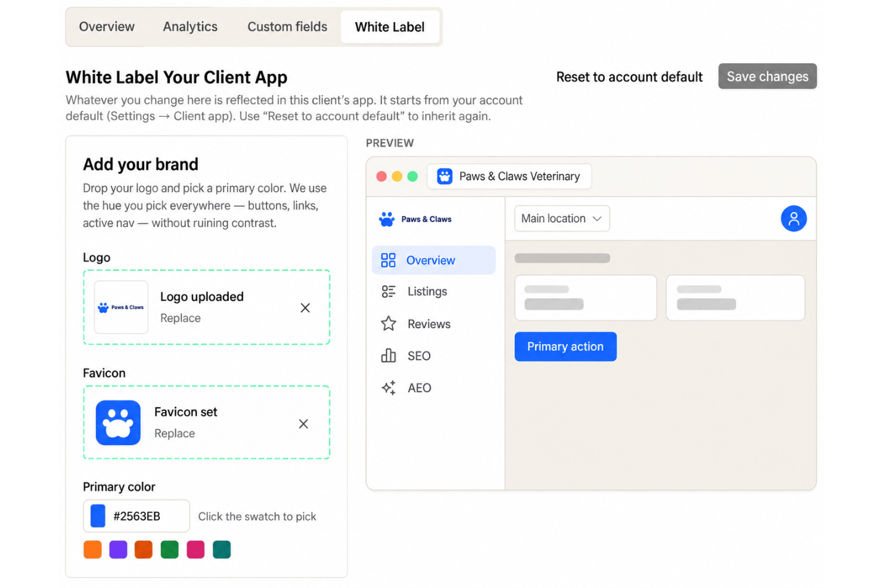Click the Paws & Claws Veterinary browser tab
This screenshot has height=588, width=882.
click(x=510, y=176)
